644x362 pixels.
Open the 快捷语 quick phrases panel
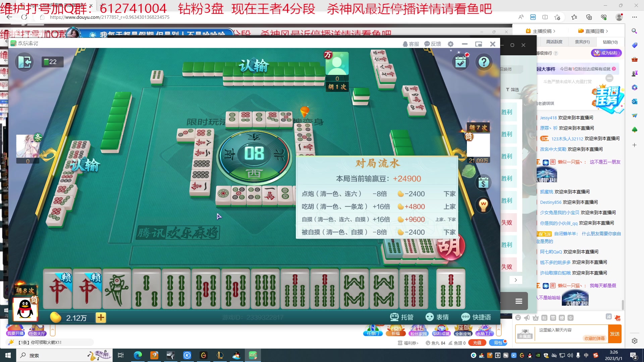coord(476,317)
